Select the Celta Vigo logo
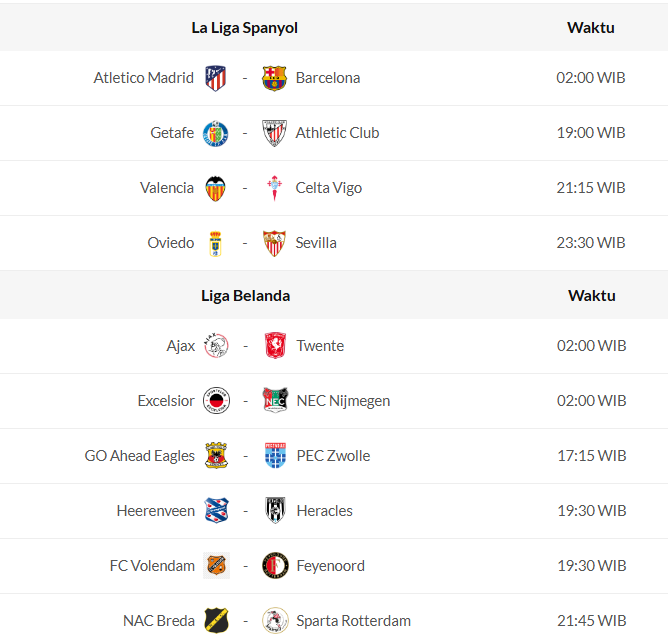This screenshot has height=639, width=668. pos(274,188)
